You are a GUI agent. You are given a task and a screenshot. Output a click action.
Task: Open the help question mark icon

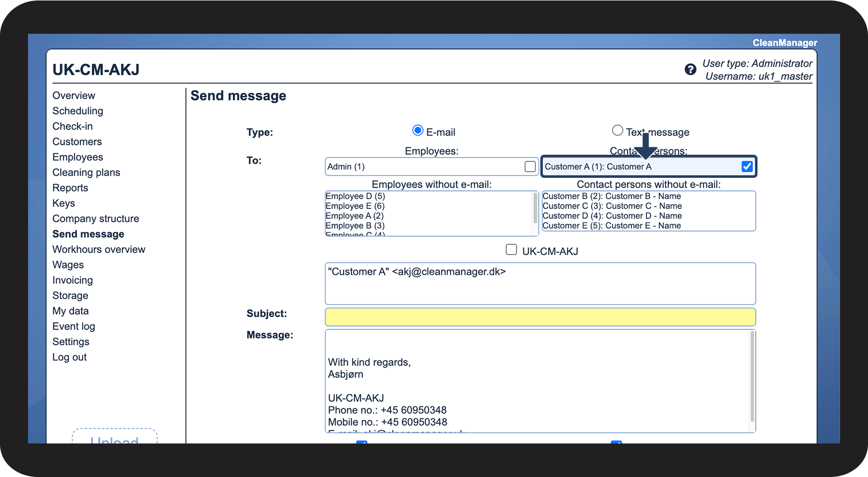click(x=690, y=69)
